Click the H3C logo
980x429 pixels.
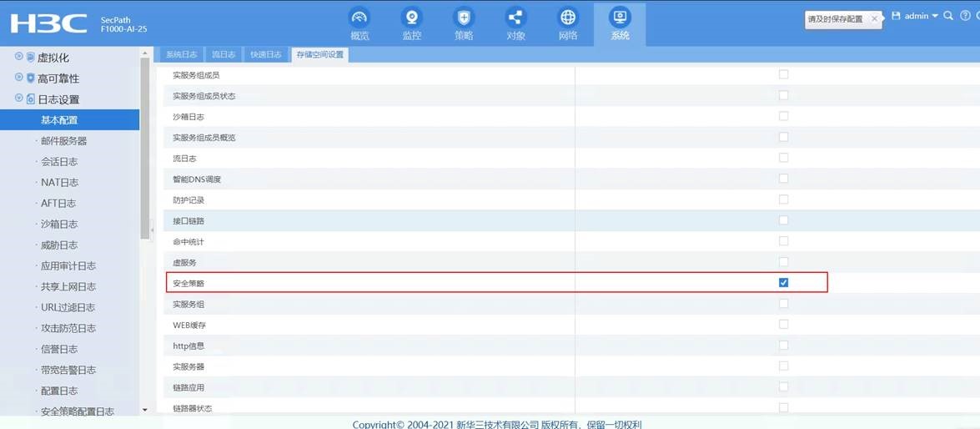(x=48, y=23)
